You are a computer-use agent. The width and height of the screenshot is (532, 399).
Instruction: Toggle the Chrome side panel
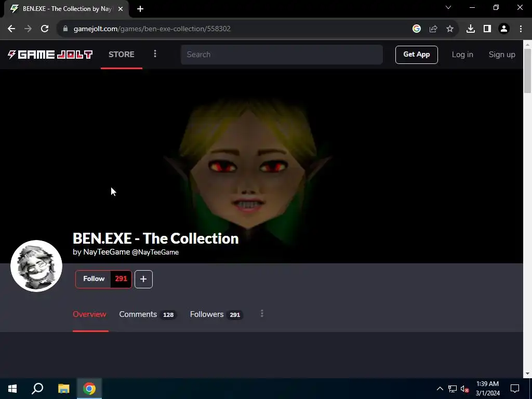click(x=487, y=29)
